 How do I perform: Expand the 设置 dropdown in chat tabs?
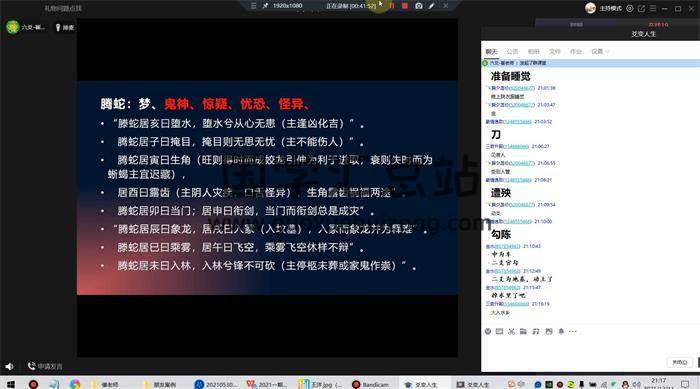point(600,52)
